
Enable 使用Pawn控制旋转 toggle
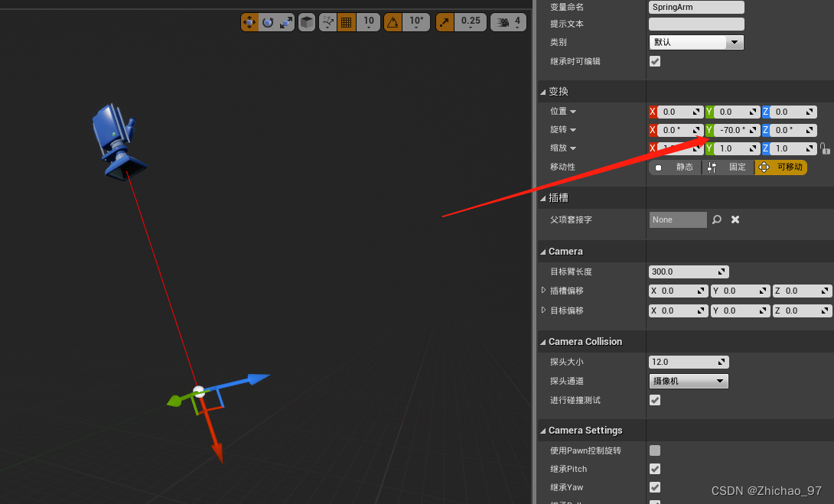655,450
